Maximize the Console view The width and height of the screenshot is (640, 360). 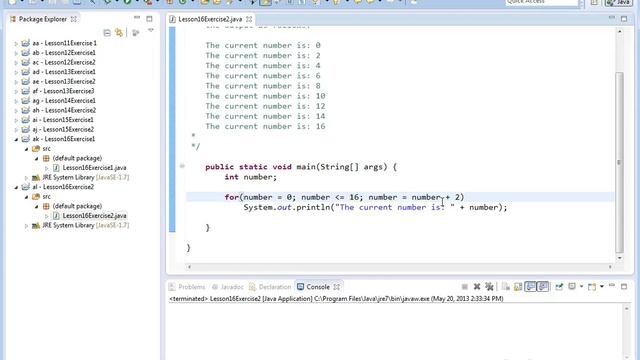624,287
